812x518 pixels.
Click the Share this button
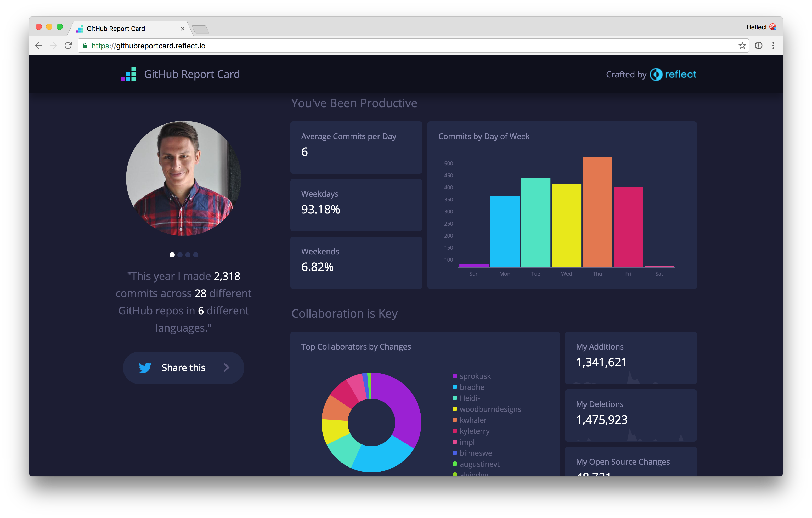tap(183, 368)
